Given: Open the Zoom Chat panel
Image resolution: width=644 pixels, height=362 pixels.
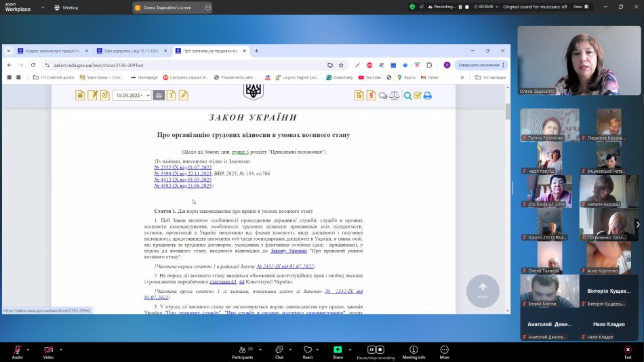Looking at the screenshot, I should (279, 350).
